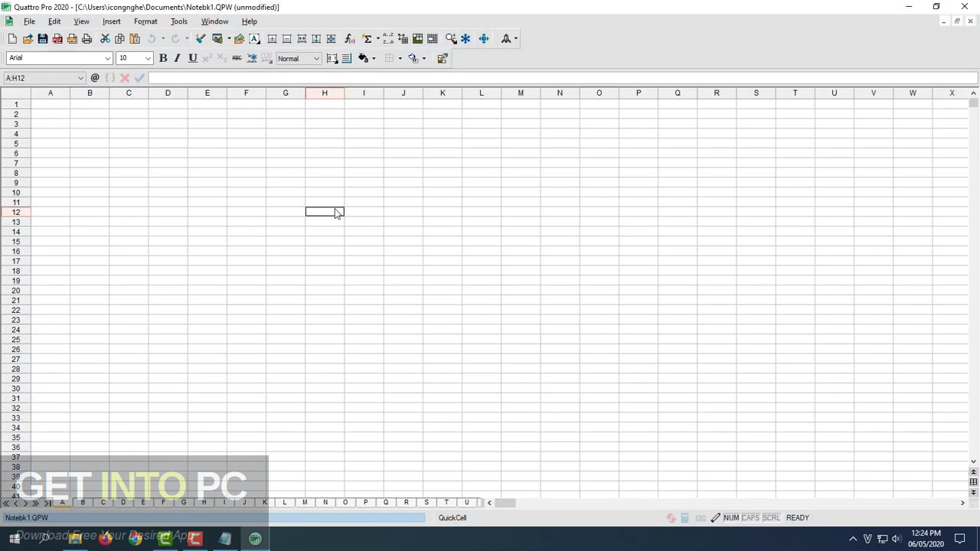Click the fx function icon
980x551 pixels.
349,39
